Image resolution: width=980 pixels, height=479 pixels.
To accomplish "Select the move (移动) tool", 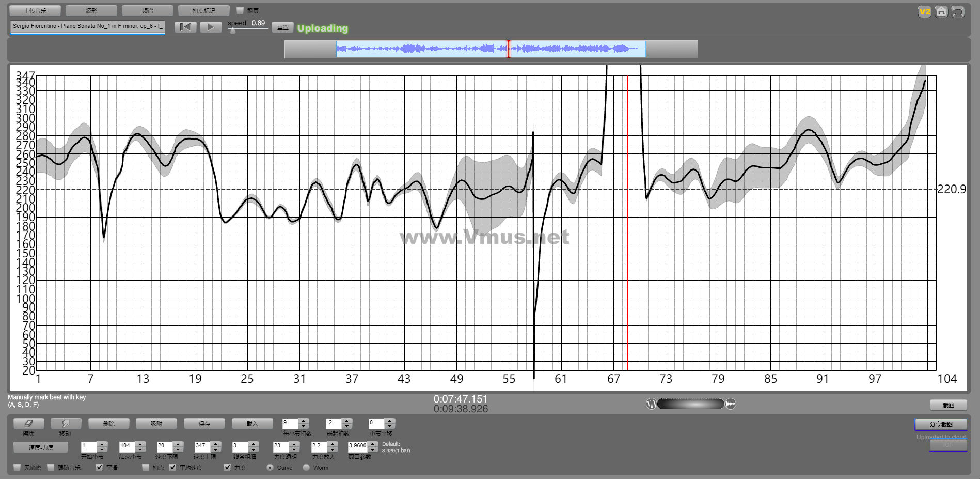I will pyautogui.click(x=66, y=423).
